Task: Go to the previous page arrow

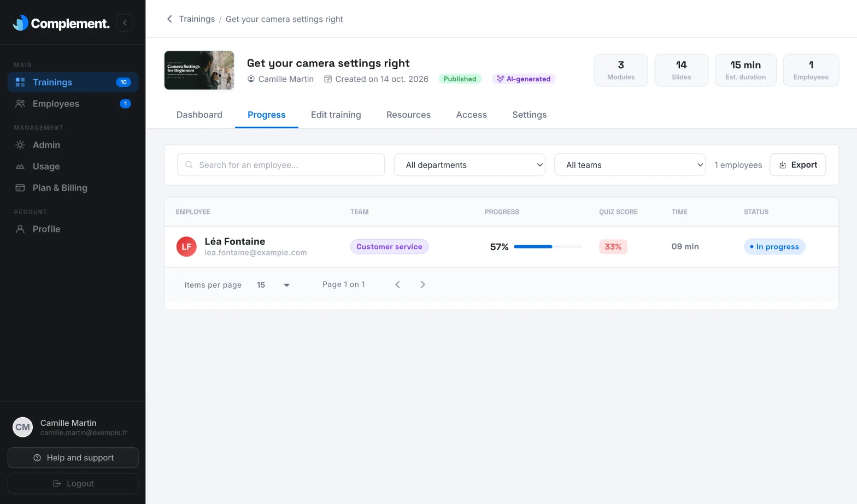Action: [398, 284]
